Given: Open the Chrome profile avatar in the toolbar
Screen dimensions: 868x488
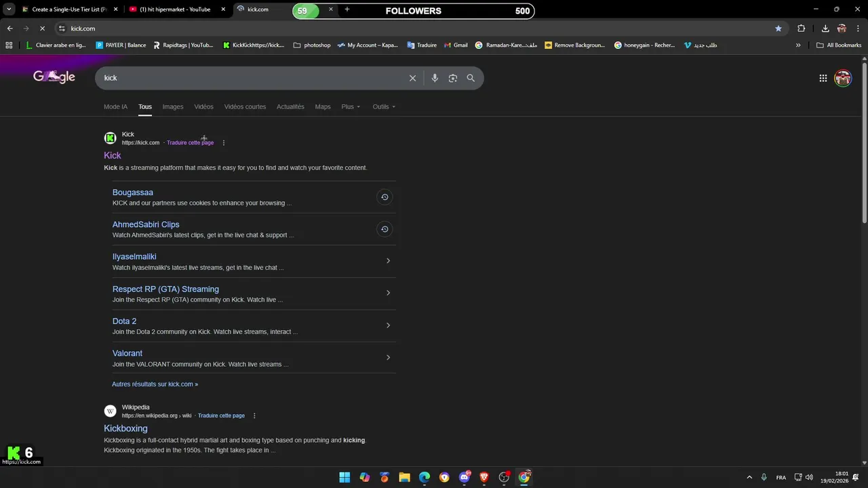Looking at the screenshot, I should click(x=842, y=28).
